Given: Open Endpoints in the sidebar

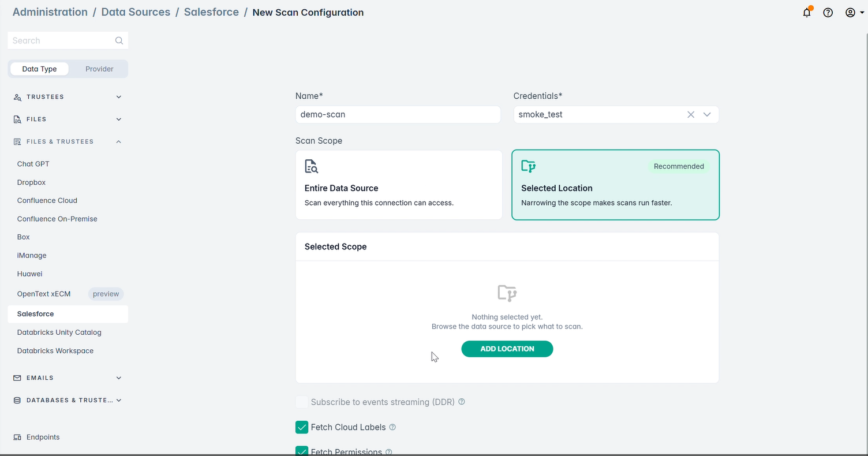Looking at the screenshot, I should point(43,437).
